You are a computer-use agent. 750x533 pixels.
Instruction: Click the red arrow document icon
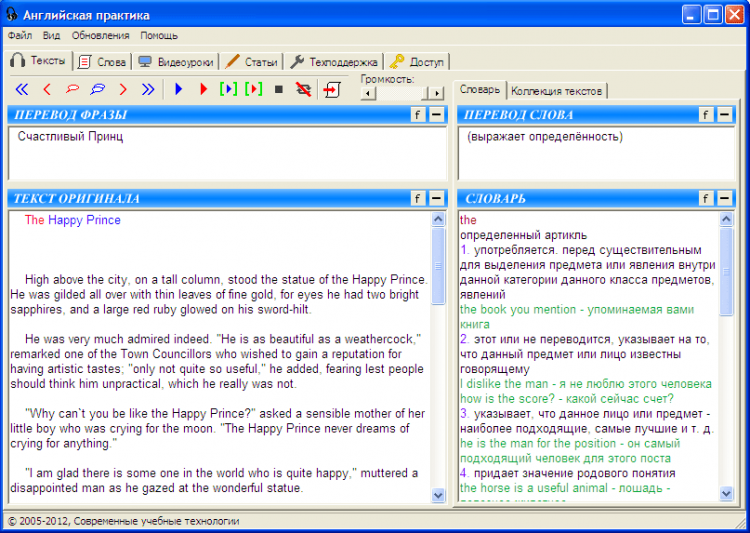(331, 89)
